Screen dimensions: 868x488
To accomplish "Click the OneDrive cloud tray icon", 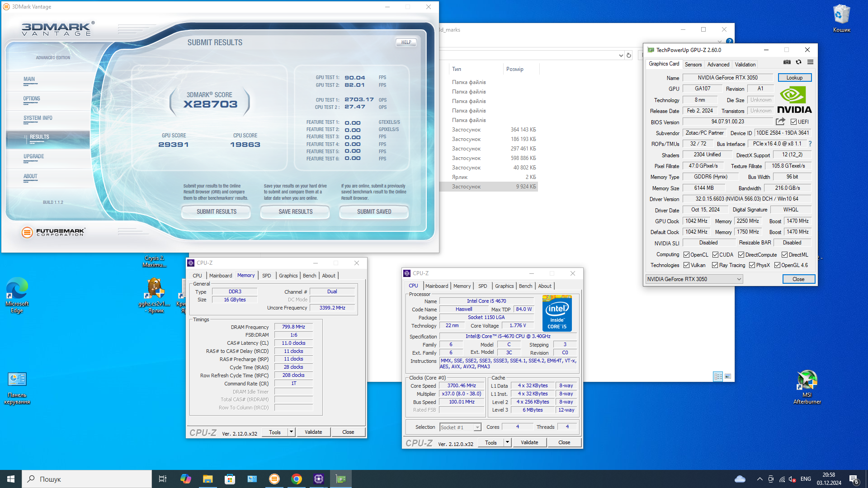I will tap(740, 479).
